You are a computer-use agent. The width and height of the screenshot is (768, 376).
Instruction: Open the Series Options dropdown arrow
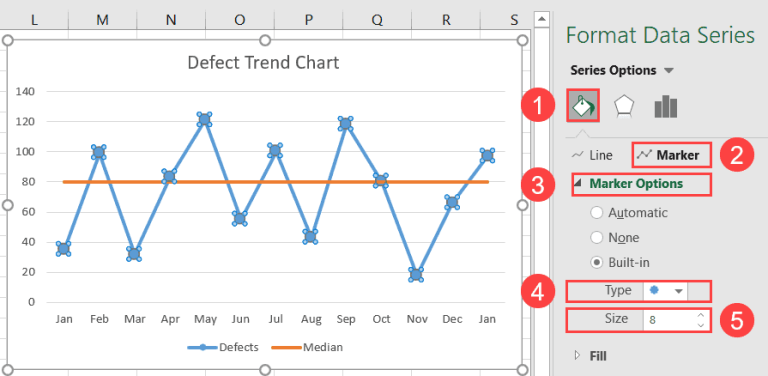pos(669,71)
